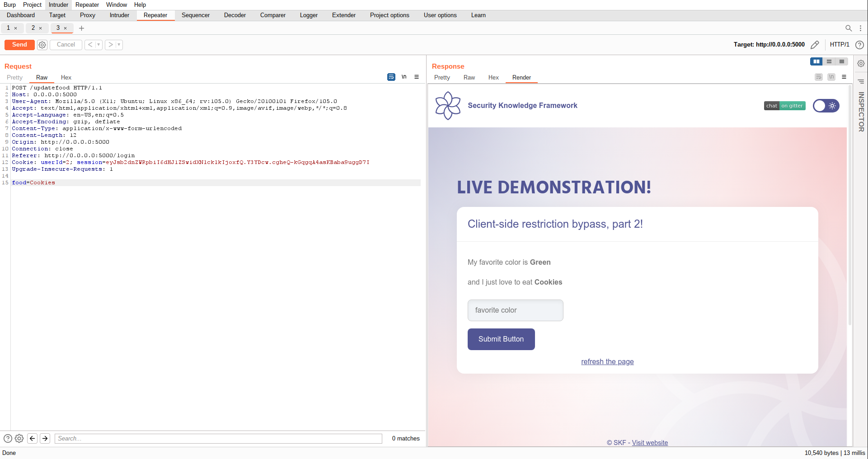Select combined tabbed layout view
This screenshot has height=459, width=868.
click(842, 61)
